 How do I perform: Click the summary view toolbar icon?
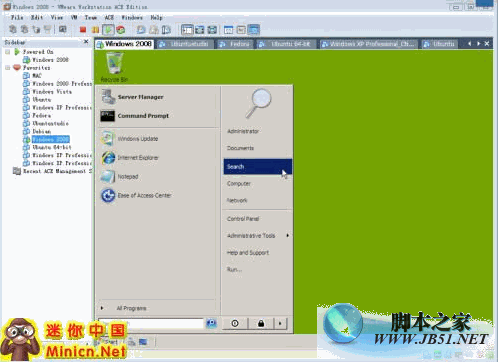[x=228, y=30]
